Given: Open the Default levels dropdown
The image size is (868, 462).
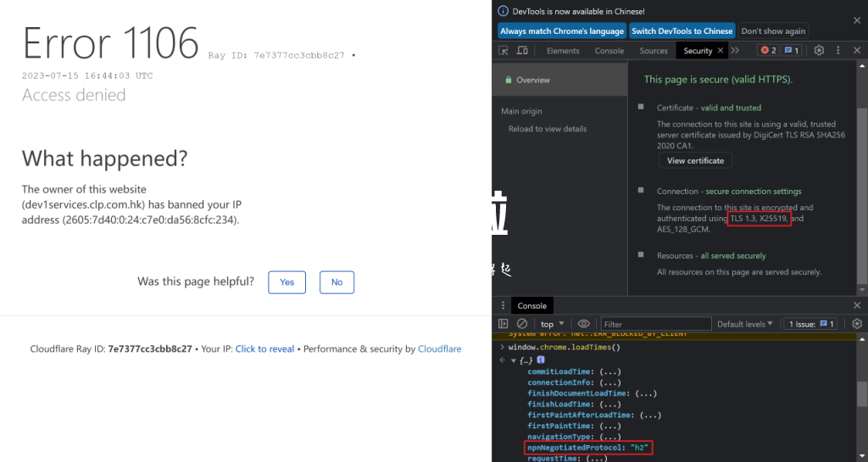Looking at the screenshot, I should pyautogui.click(x=746, y=324).
